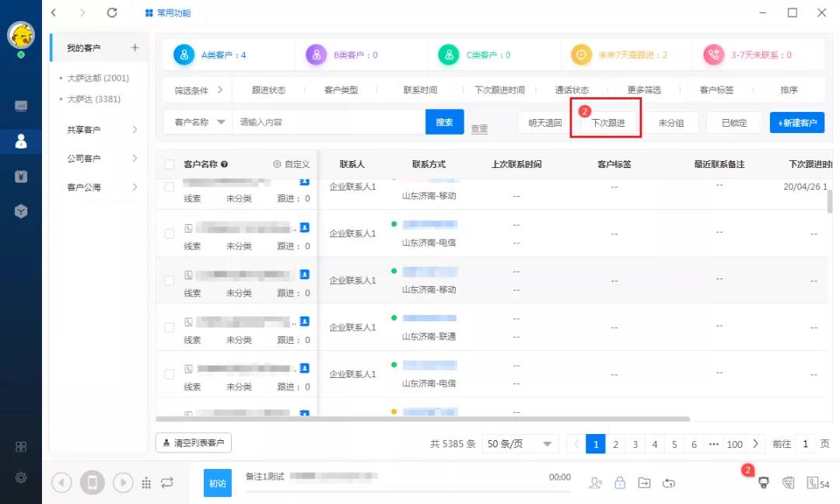Open the 更多筛选 filter
Image resolution: width=840 pixels, height=504 pixels.
644,90
